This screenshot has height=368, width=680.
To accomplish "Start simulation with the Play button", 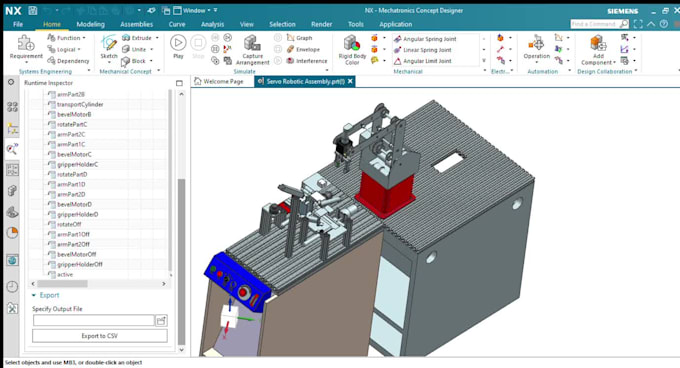I will tap(178, 43).
